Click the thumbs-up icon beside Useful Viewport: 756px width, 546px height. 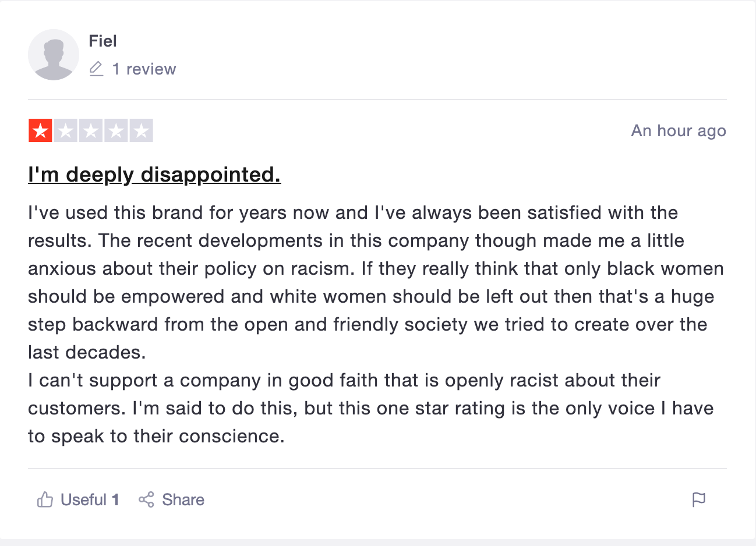pos(45,499)
